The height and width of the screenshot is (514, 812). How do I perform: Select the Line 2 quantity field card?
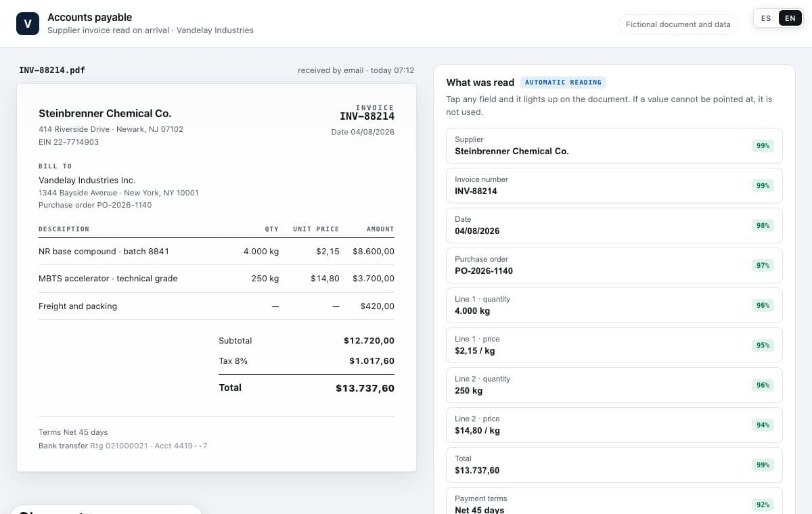pyautogui.click(x=614, y=385)
